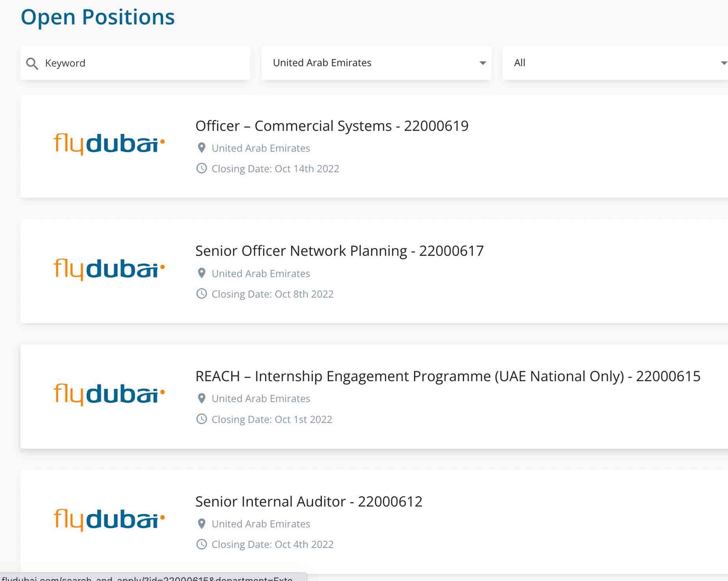Click location pin icon under REACH Internship
Screen dimensions: 728x581
click(202, 398)
